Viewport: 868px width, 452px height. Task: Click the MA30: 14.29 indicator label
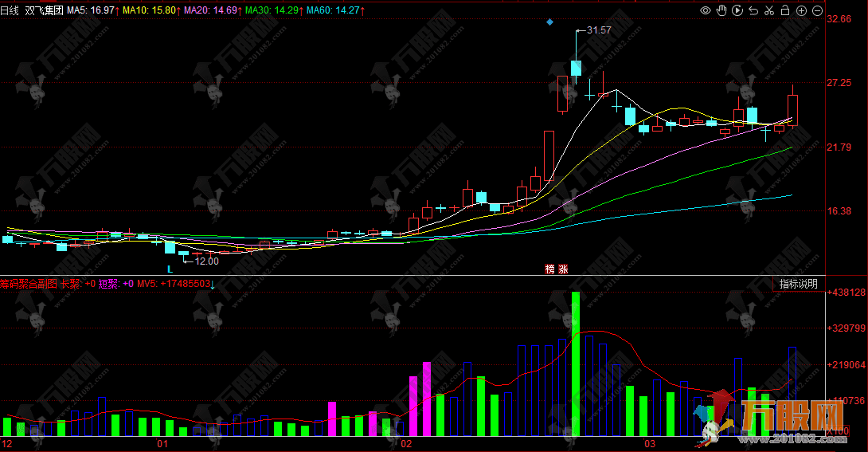pyautogui.click(x=275, y=10)
